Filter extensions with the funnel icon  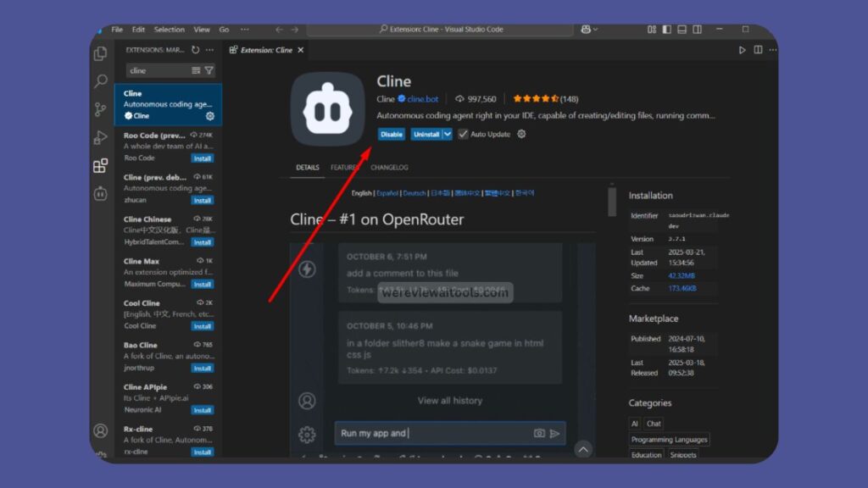209,70
